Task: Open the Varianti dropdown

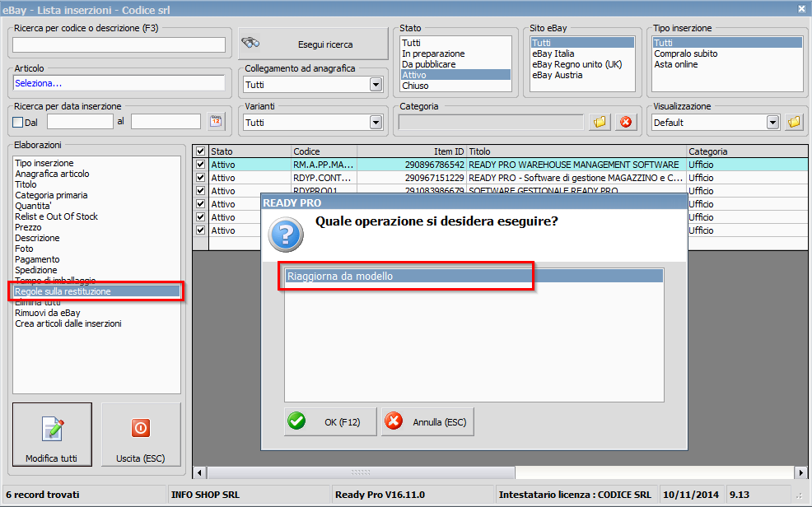Action: click(x=376, y=123)
